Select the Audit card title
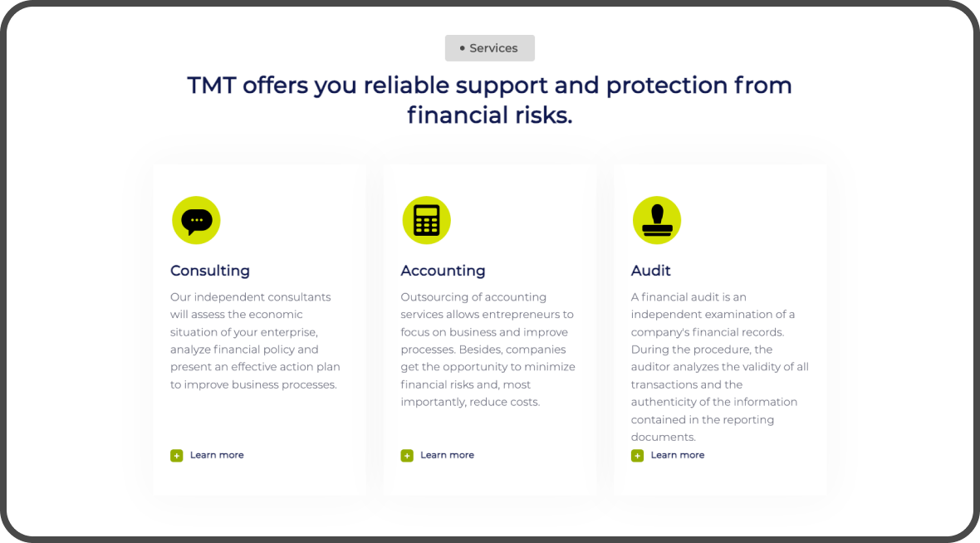 click(651, 271)
